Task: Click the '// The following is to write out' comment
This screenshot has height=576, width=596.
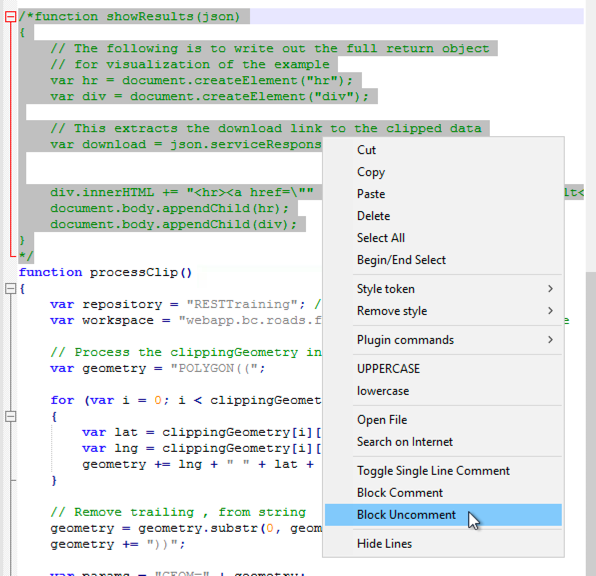Action: 269,49
